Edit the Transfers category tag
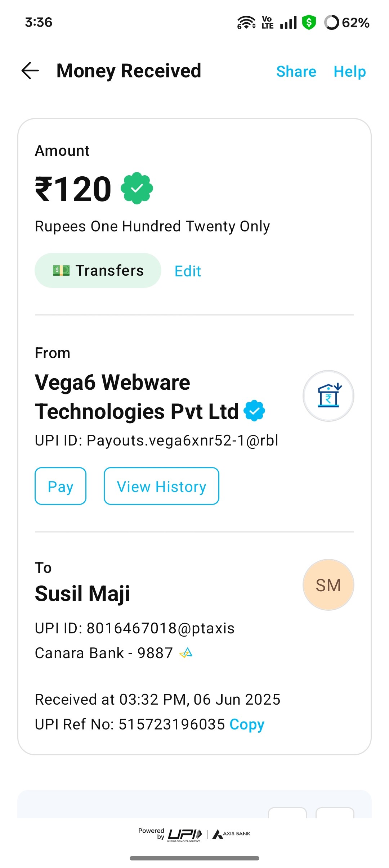The height and width of the screenshot is (868, 389). 188,271
